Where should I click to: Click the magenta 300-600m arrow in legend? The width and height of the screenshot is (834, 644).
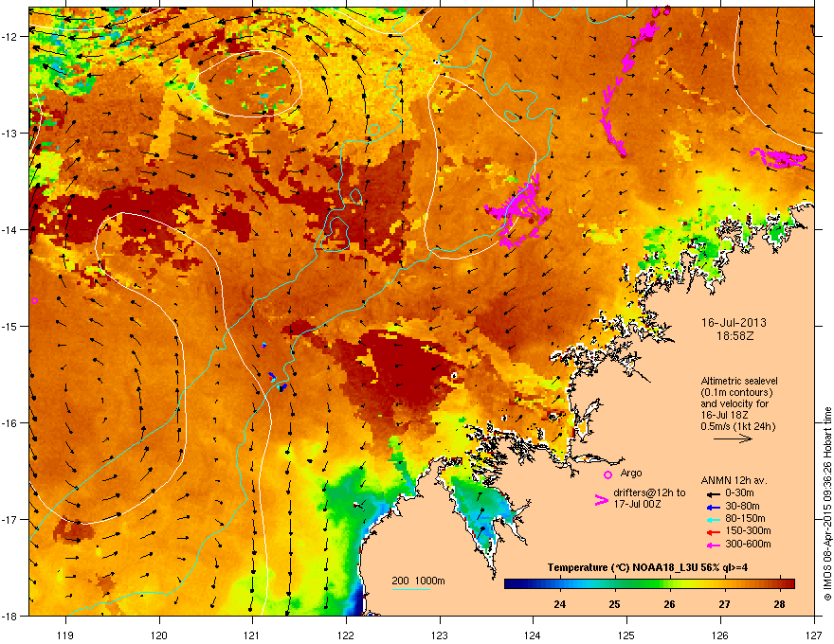714,545
